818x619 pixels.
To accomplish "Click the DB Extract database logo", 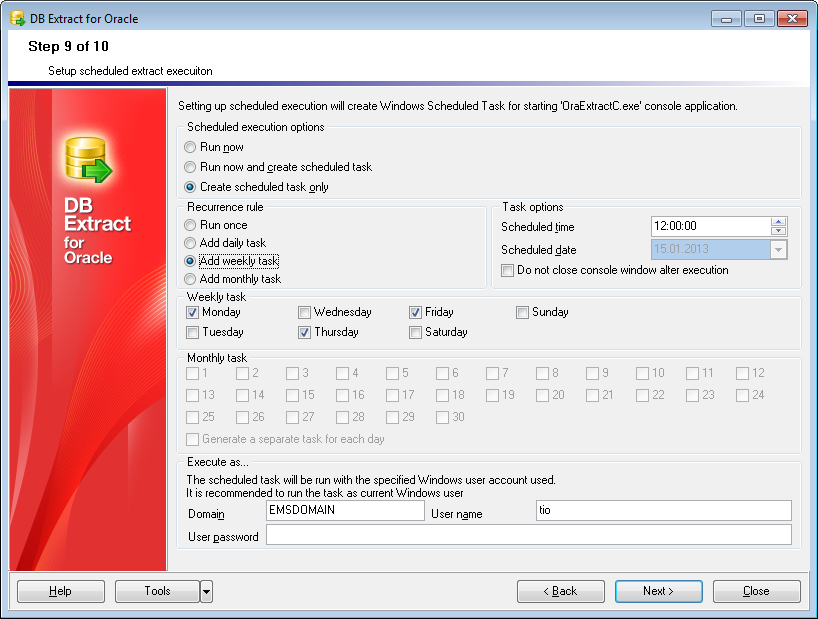I will (x=89, y=160).
